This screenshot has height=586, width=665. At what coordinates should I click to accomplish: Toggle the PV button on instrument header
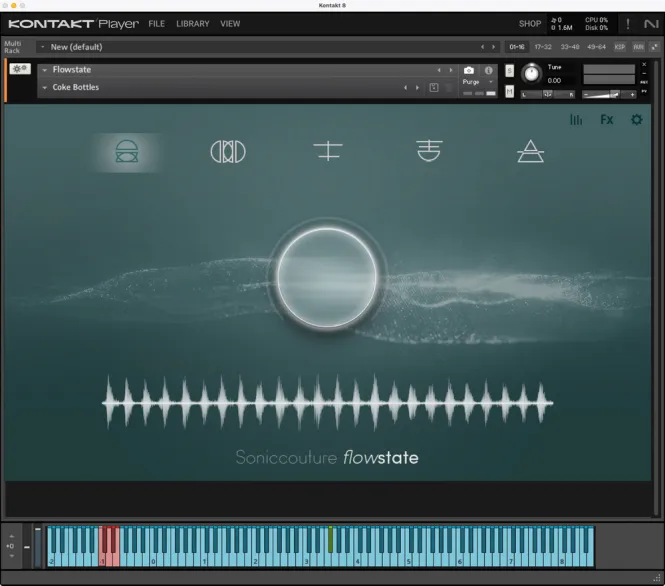(644, 91)
